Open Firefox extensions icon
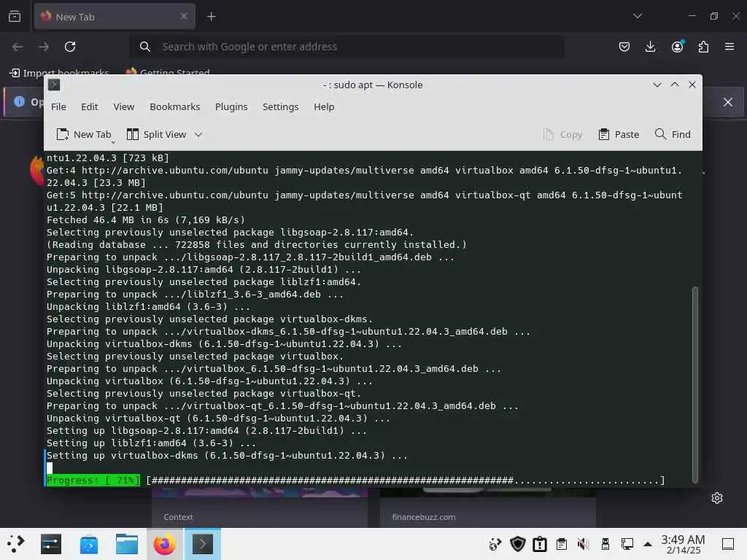This screenshot has width=747, height=560. pyautogui.click(x=703, y=47)
